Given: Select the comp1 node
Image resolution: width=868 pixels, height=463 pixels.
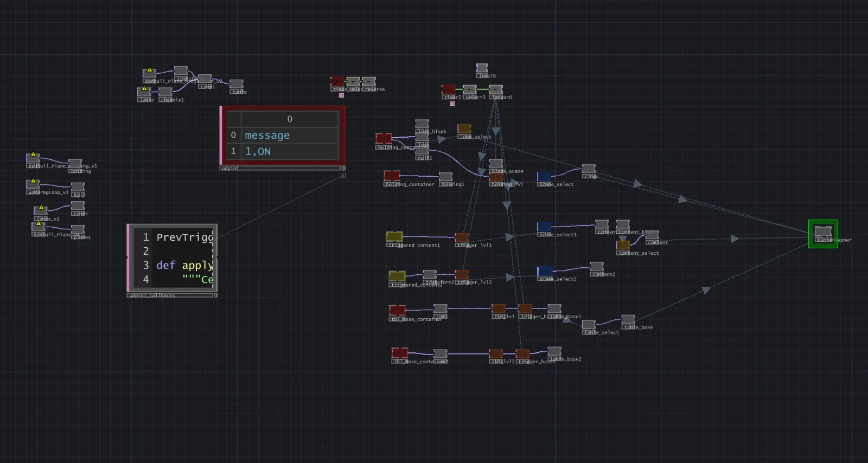Looking at the screenshot, I should tap(205, 79).
